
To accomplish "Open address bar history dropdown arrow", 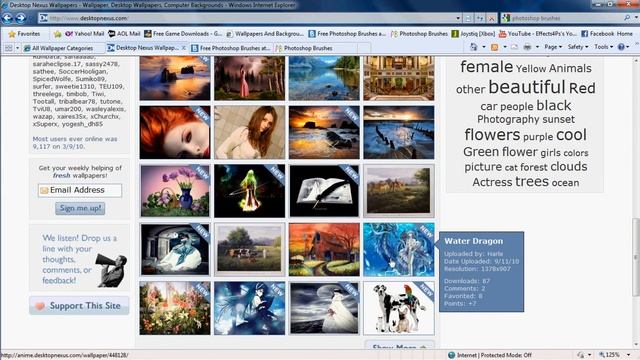I will coord(458,18).
